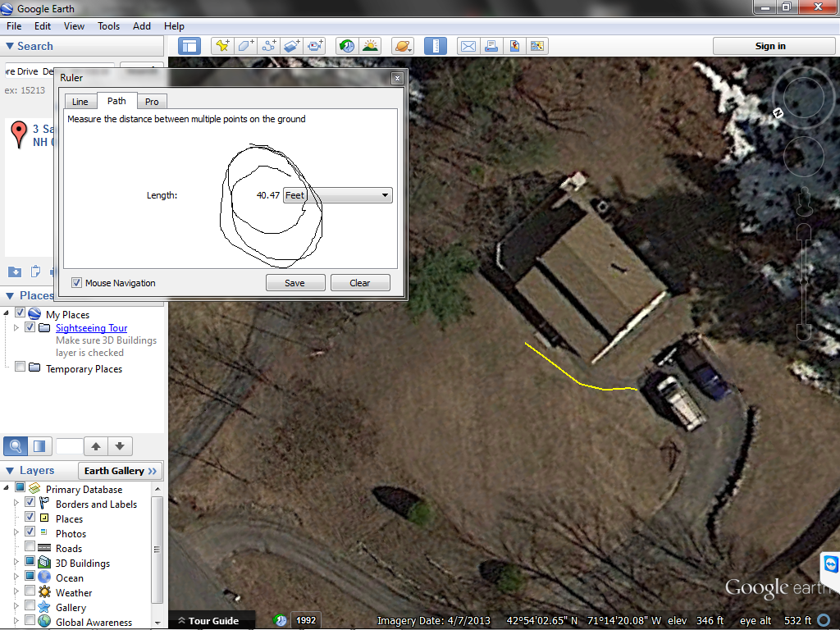Viewport: 840px width, 630px height.
Task: Uncheck the Sightseeing Tour checkbox
Action: click(30, 326)
